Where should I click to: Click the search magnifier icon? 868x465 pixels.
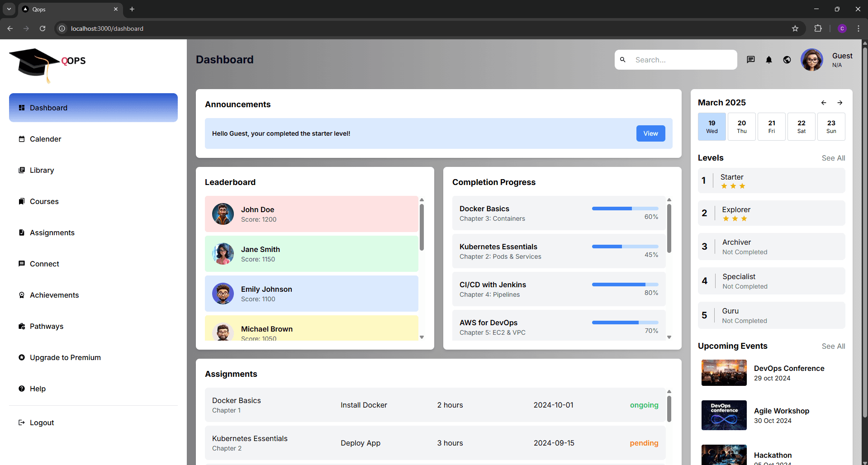[x=623, y=60]
